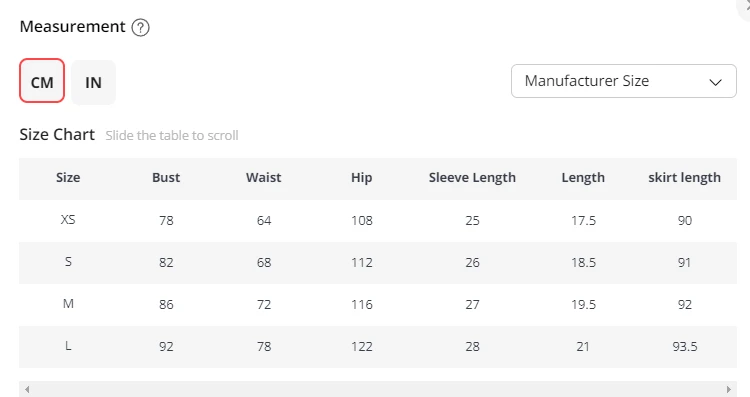
Task: Switch units to CM
Action: (42, 81)
